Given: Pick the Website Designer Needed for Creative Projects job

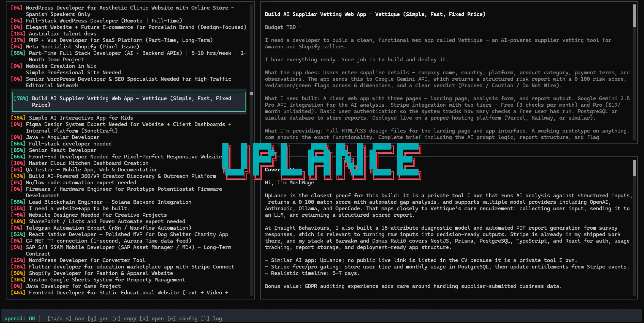Looking at the screenshot, I should point(129,215).
